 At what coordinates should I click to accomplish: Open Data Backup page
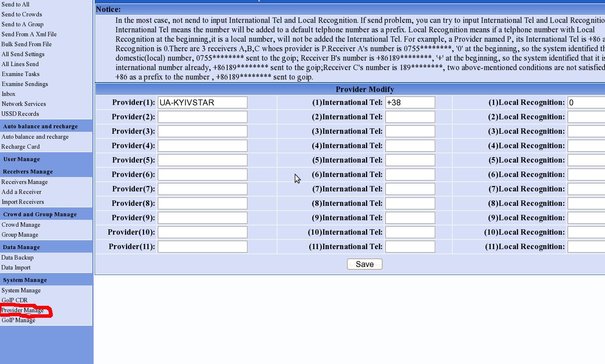(x=17, y=258)
